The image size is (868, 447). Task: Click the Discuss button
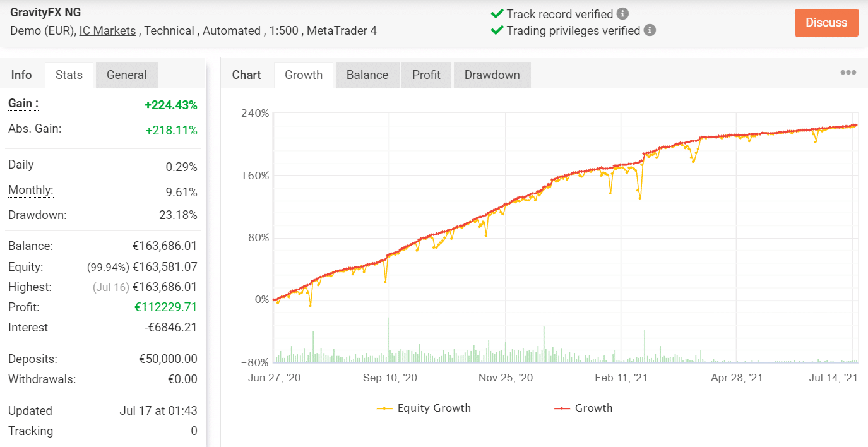click(x=826, y=22)
